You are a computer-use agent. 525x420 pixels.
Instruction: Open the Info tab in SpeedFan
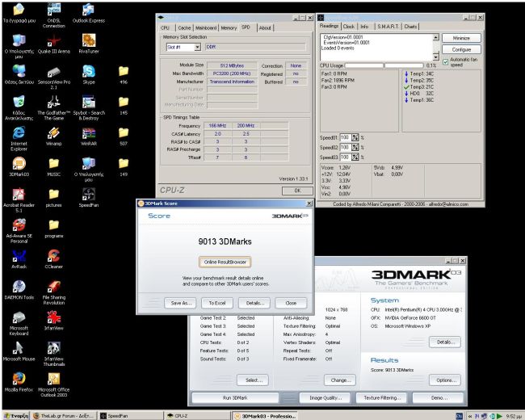click(364, 26)
